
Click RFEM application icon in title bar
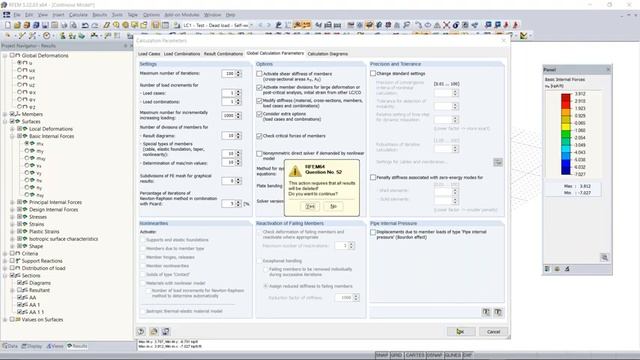click(4, 5)
